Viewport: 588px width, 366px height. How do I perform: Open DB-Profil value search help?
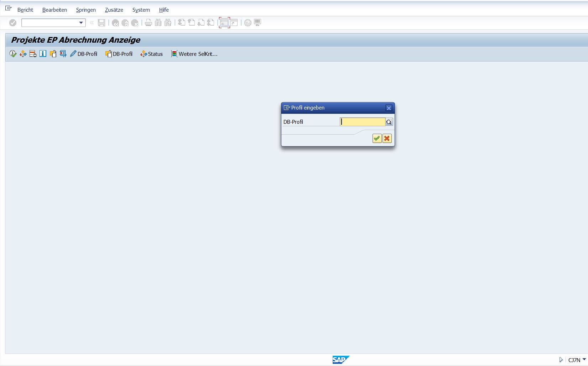point(389,122)
